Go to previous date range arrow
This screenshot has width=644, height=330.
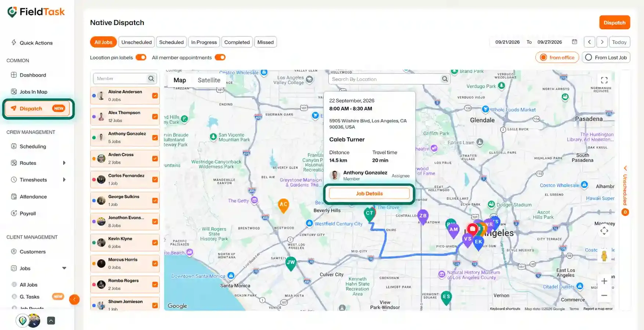coord(589,42)
